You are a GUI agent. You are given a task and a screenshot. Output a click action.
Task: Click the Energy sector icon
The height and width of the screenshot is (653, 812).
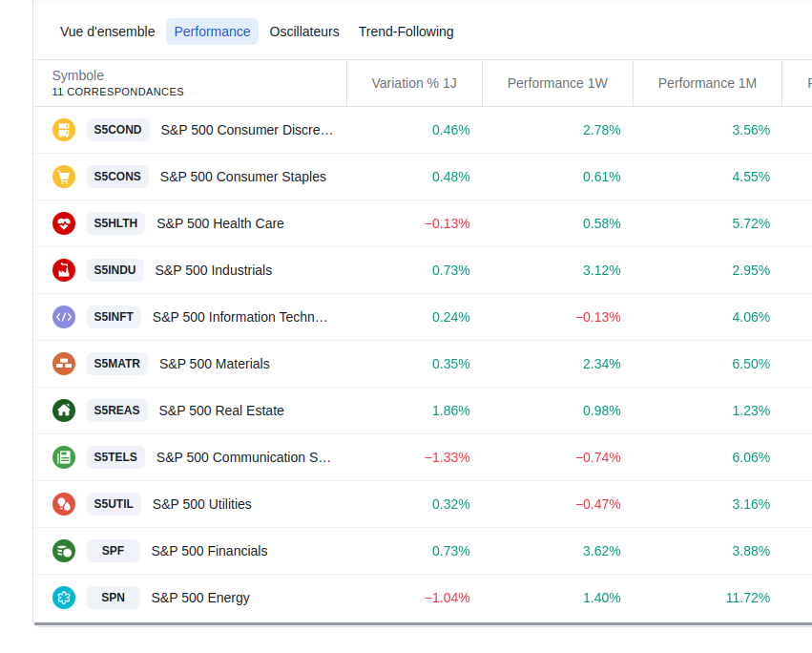point(64,598)
